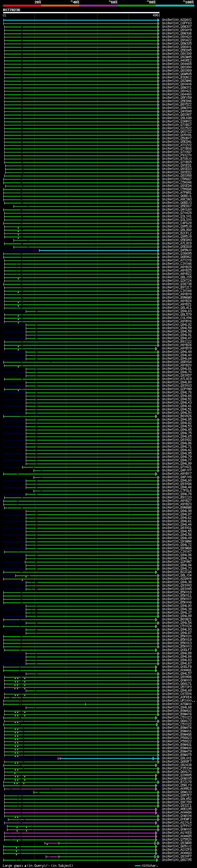The image size is (197, 868).
Task: Select UniRef100_O80420 entry
Action: point(177,37)
